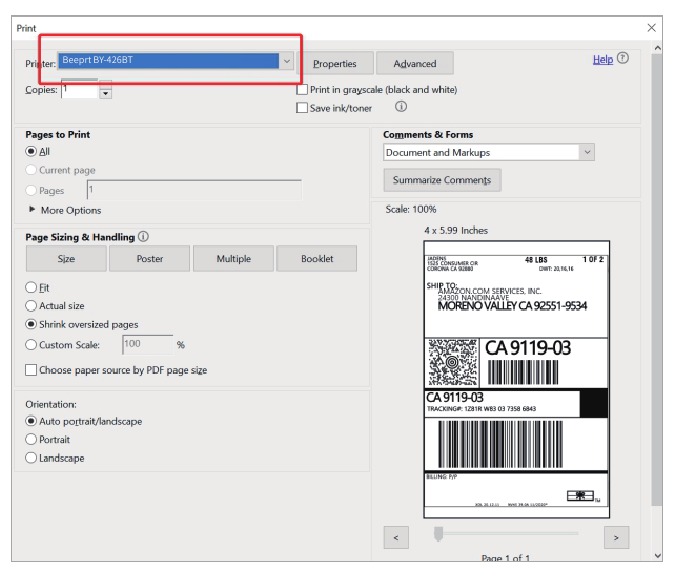Click scrollbar down arrow
Viewport: 679px width, 585px height.
tap(657, 556)
